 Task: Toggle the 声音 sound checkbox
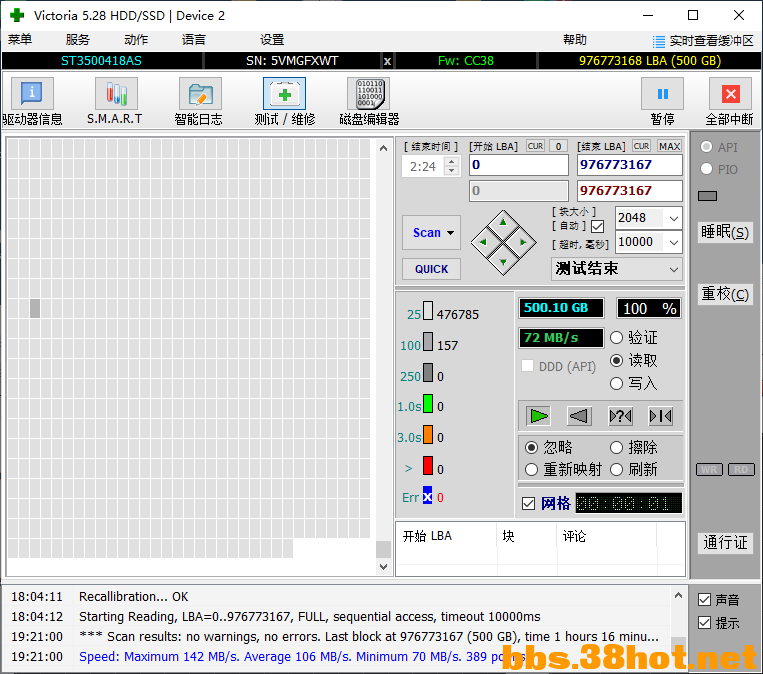705,600
